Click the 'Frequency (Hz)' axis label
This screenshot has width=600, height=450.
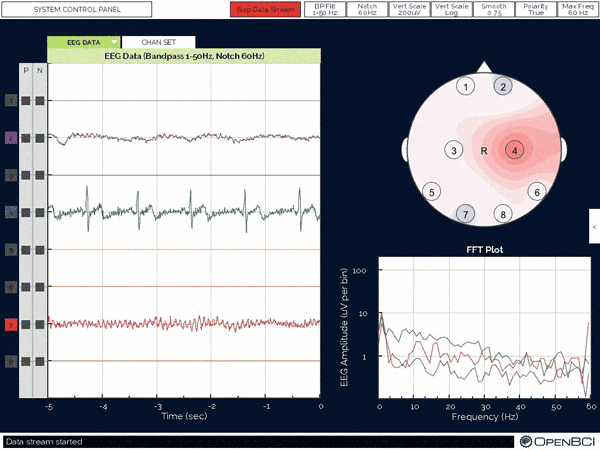tap(484, 417)
